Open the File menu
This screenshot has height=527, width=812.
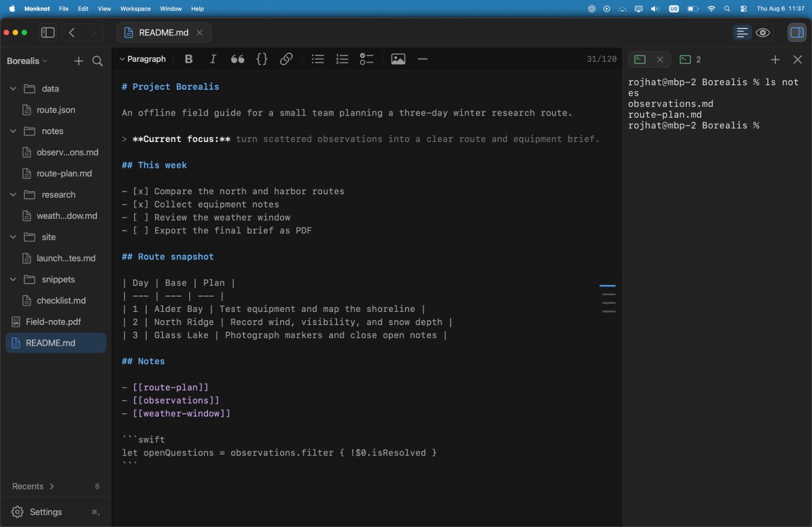click(63, 9)
